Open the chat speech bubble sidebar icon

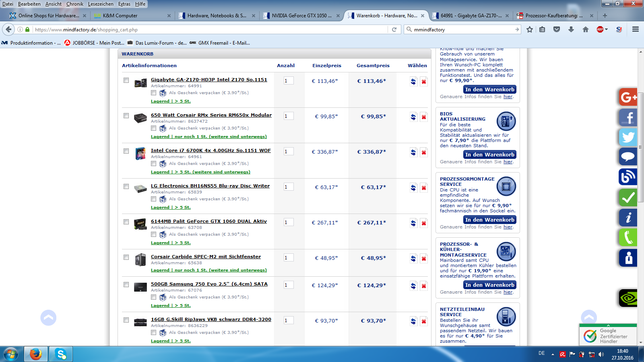(628, 157)
